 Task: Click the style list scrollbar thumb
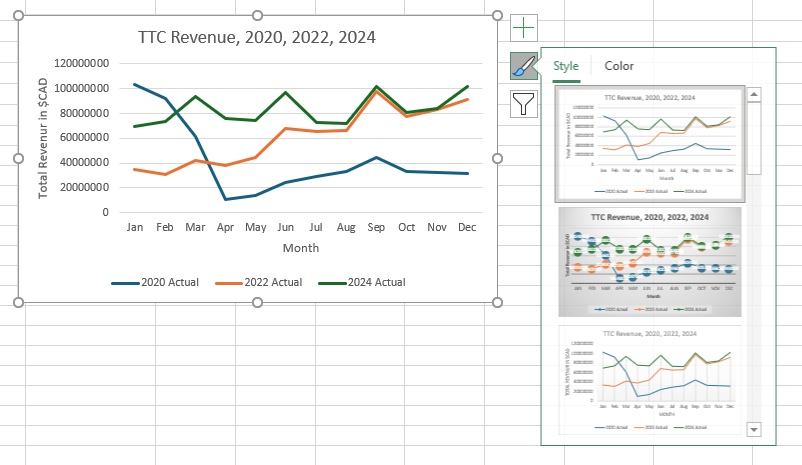(x=754, y=138)
